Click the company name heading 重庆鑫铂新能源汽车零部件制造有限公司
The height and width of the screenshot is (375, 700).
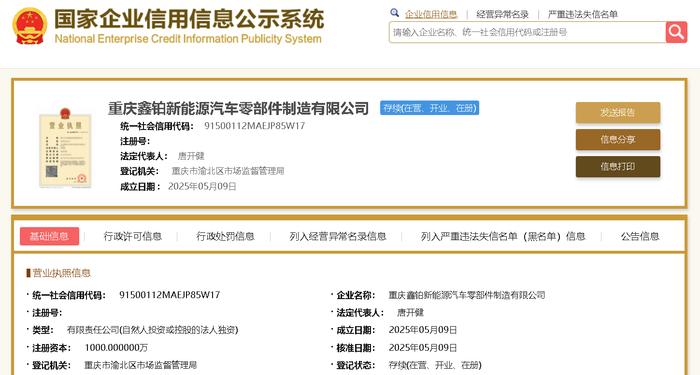click(x=238, y=108)
